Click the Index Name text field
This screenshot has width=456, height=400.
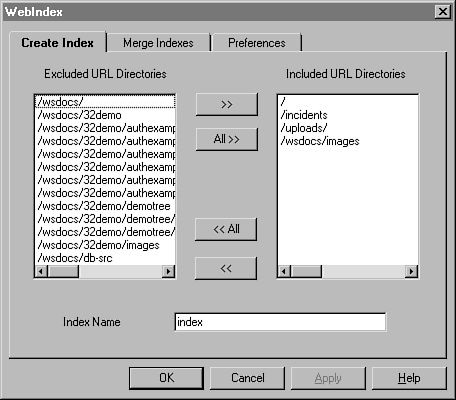[x=280, y=322]
